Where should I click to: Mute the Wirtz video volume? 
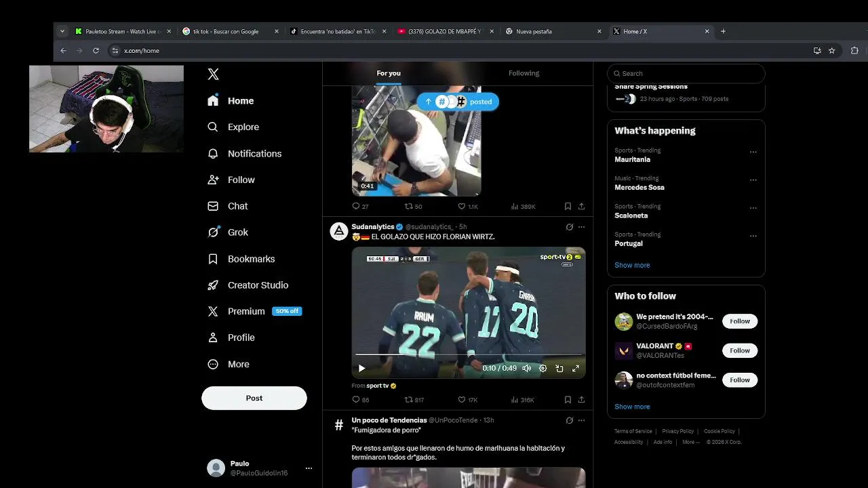(526, 368)
